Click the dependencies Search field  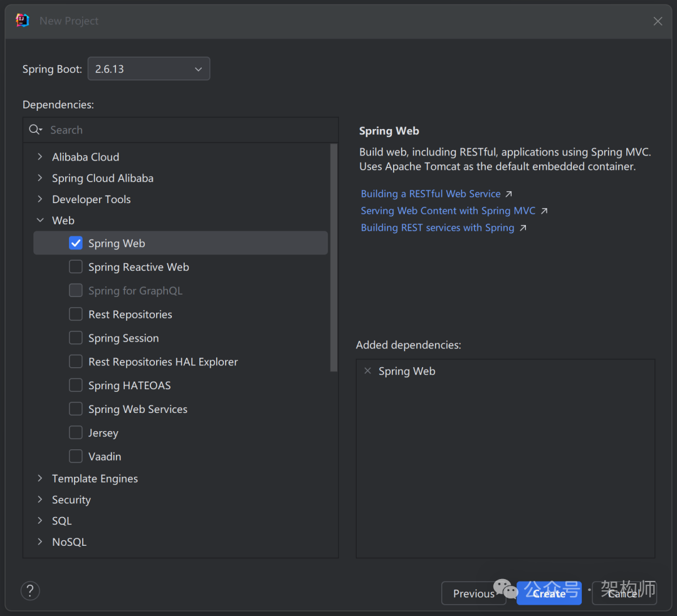(188, 130)
